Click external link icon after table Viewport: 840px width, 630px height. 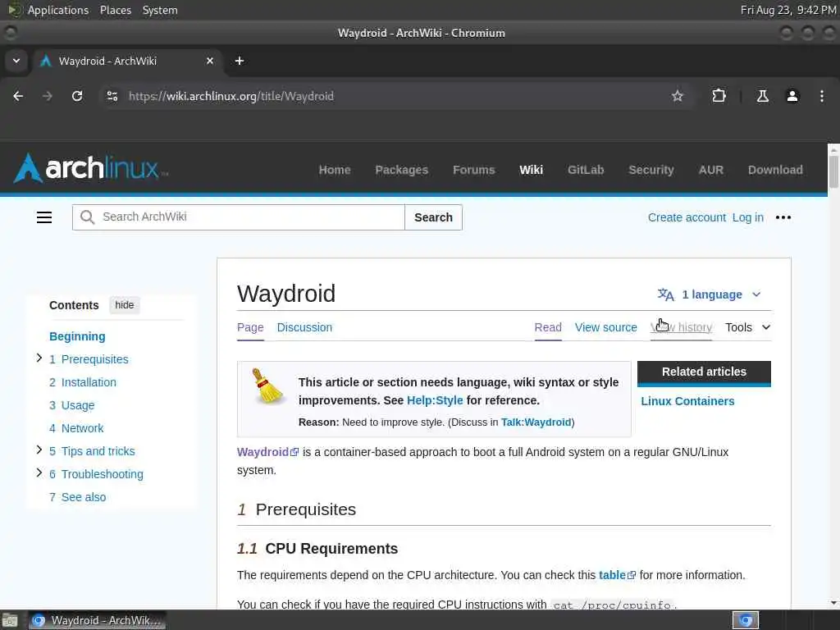(x=632, y=575)
